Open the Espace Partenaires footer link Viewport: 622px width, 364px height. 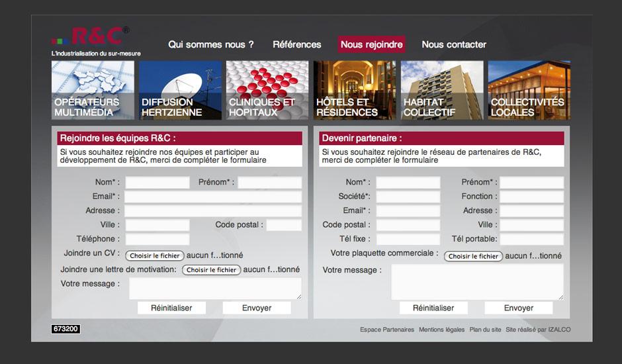point(387,330)
